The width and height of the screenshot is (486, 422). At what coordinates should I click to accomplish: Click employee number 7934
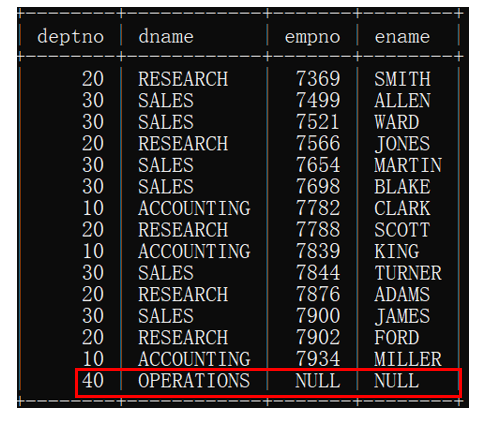[318, 359]
